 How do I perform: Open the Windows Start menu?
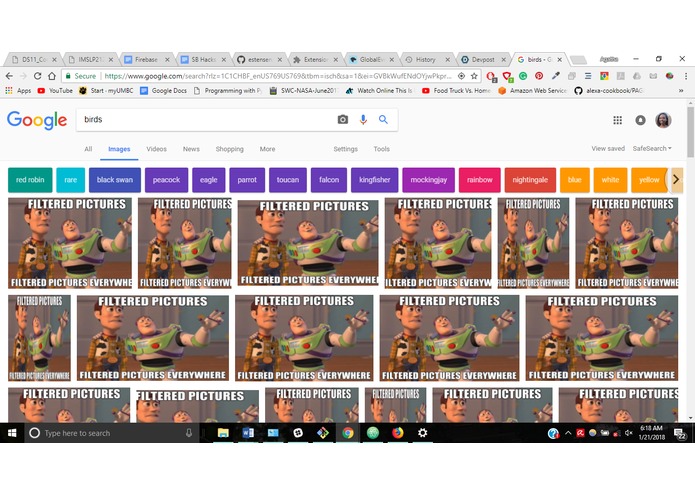tap(12, 433)
